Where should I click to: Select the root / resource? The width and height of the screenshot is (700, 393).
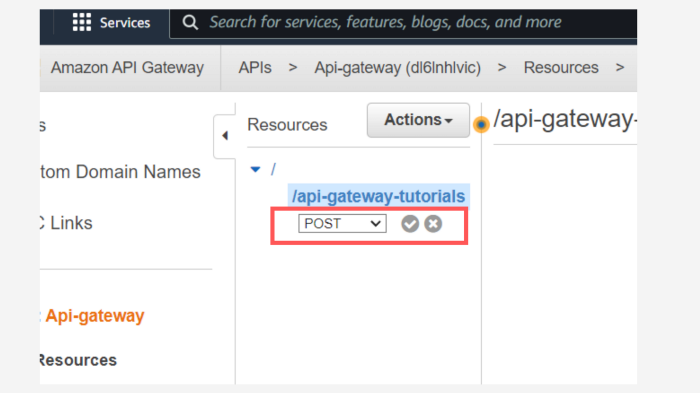click(x=273, y=169)
